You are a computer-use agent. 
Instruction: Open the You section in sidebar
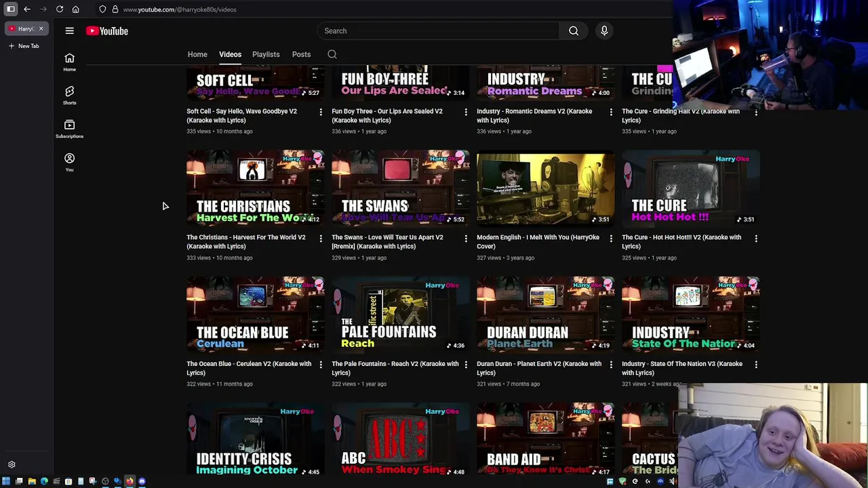(x=69, y=162)
